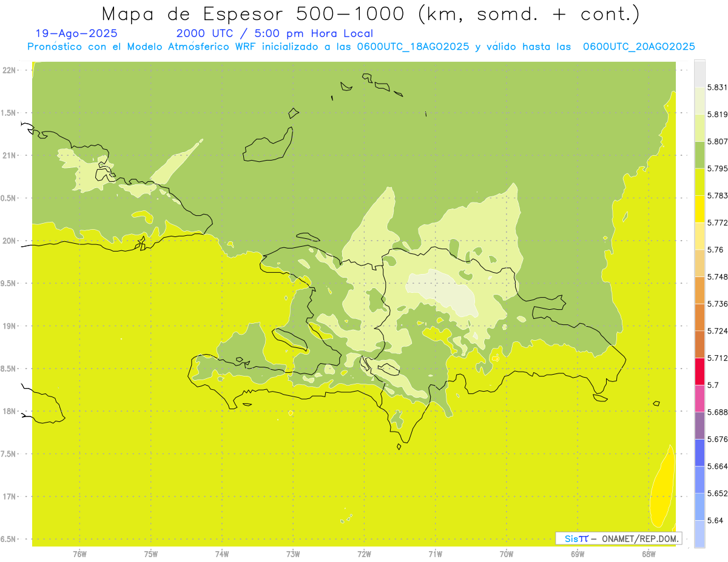This screenshot has height=562, width=728.
Task: Pick the dark green legend swatch between 5.795 and 5.807
Action: tap(699, 155)
